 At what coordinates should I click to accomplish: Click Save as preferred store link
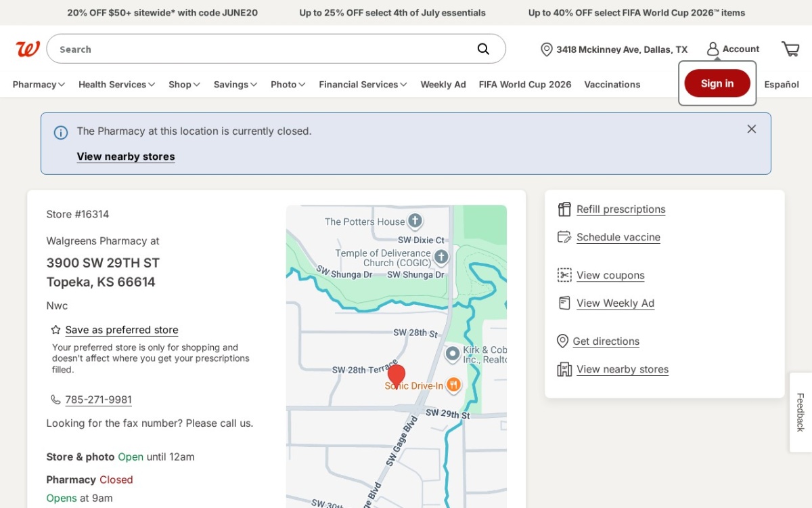click(x=122, y=330)
